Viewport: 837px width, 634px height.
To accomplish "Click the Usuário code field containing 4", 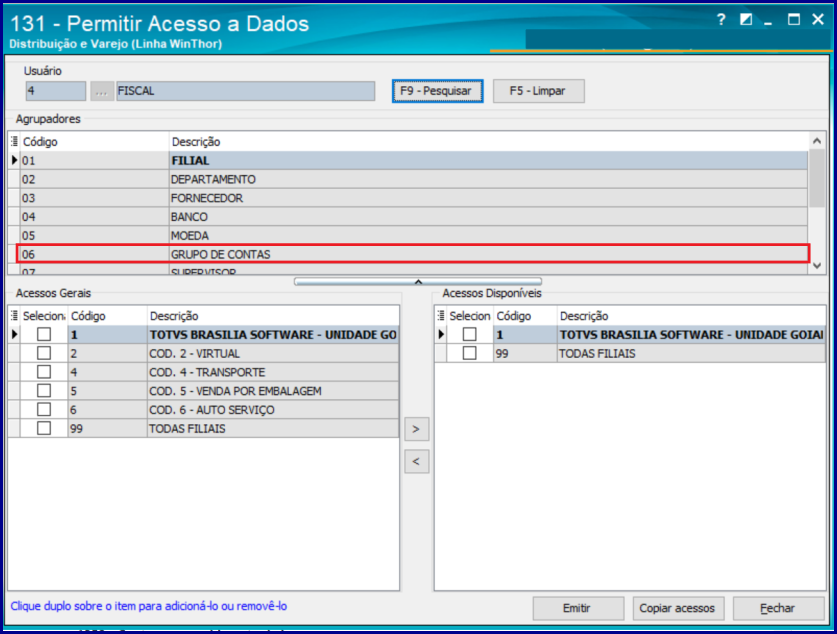I will [x=56, y=91].
